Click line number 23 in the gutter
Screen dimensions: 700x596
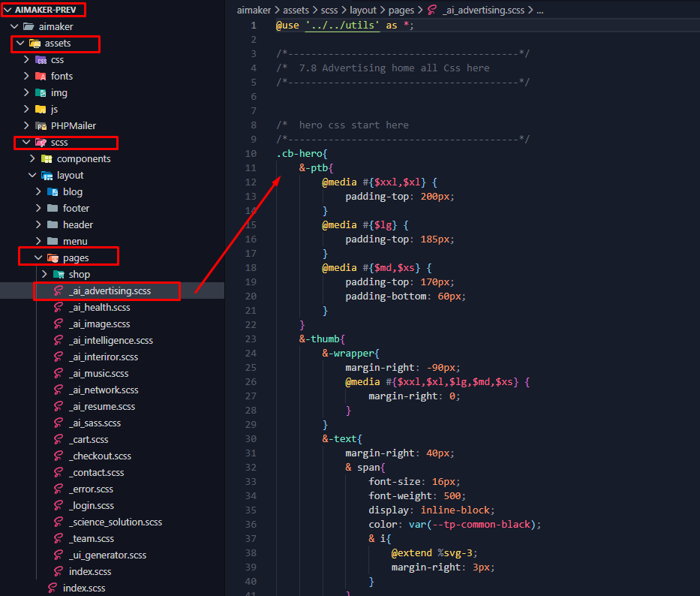[251, 339]
